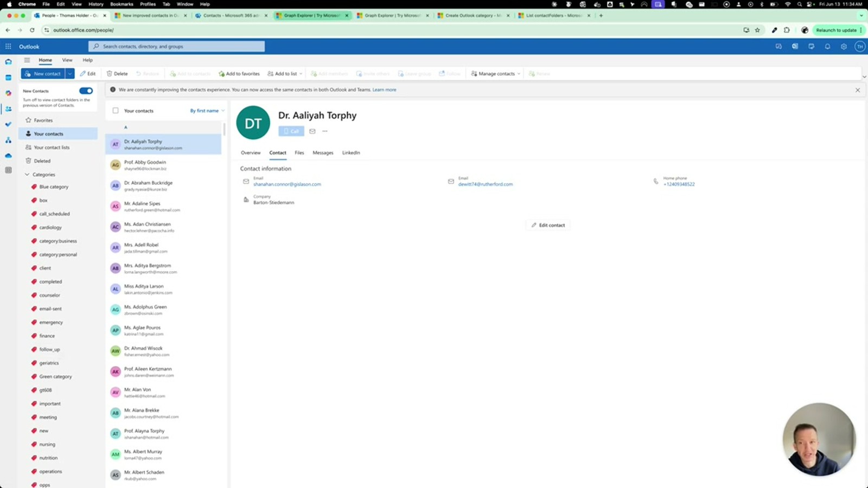Open the Files tab of the contact
Image resolution: width=868 pixels, height=488 pixels.
pyautogui.click(x=299, y=153)
